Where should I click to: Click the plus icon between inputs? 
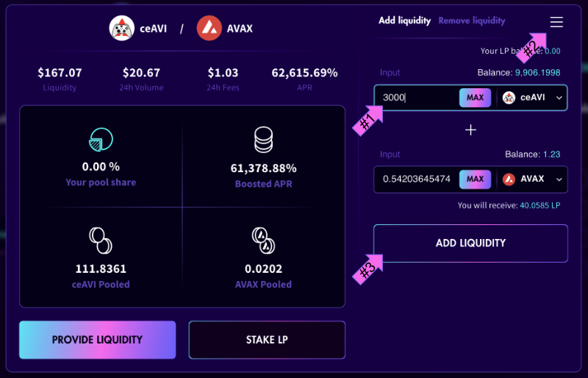[x=470, y=130]
